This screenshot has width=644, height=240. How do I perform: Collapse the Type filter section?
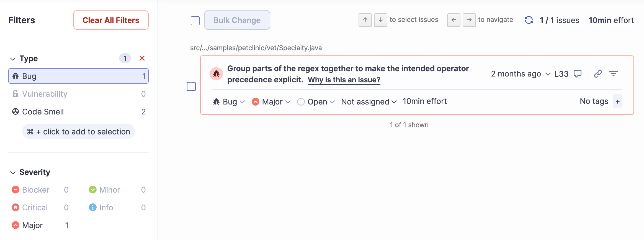12,58
